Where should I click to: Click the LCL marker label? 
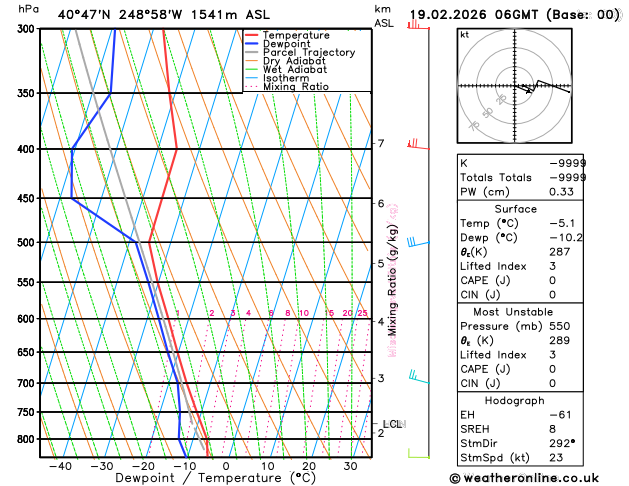click(x=392, y=424)
